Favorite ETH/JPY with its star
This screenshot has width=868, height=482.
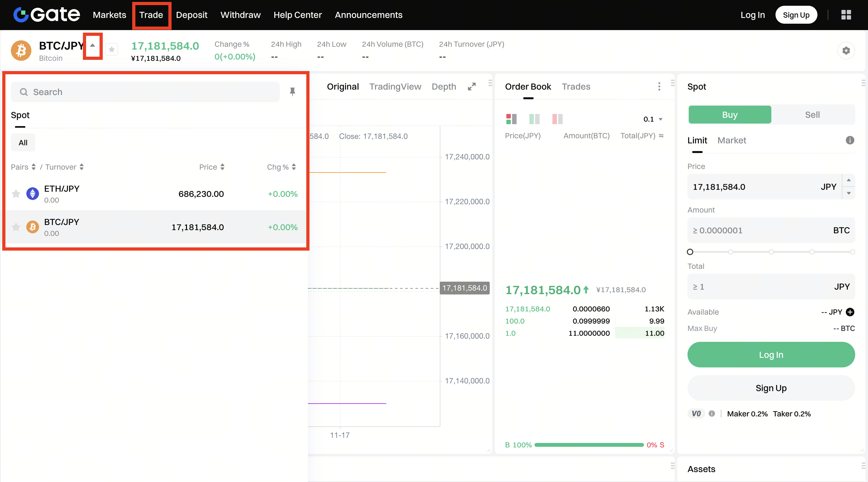coord(16,194)
